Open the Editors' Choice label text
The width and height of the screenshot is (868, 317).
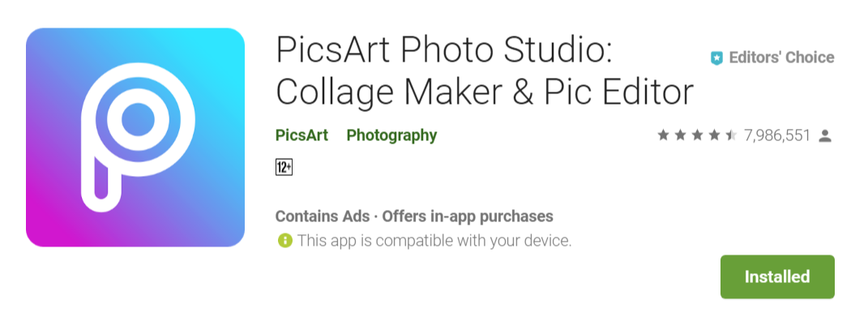coord(781,58)
